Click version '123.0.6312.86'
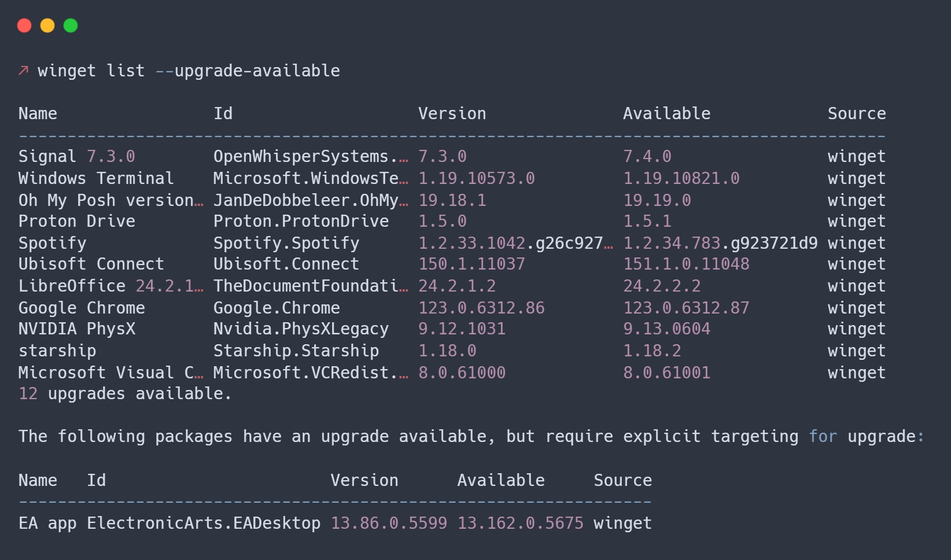 click(481, 308)
